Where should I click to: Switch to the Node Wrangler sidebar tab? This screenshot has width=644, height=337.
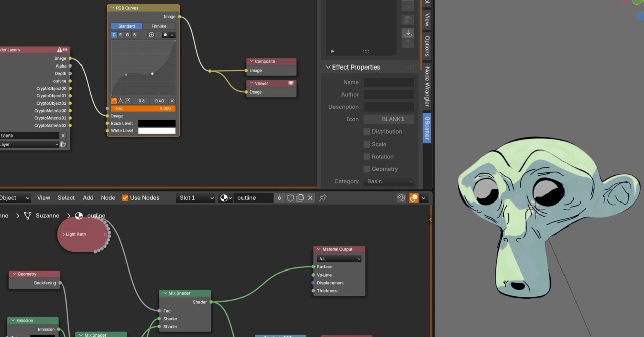point(427,87)
